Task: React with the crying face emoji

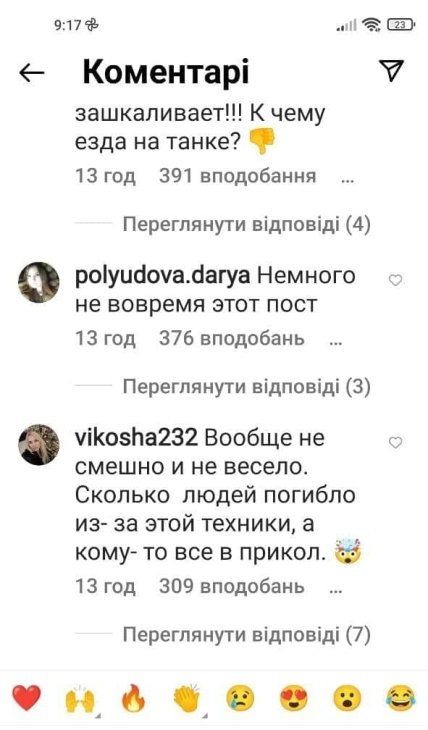Action: [x=240, y=698]
